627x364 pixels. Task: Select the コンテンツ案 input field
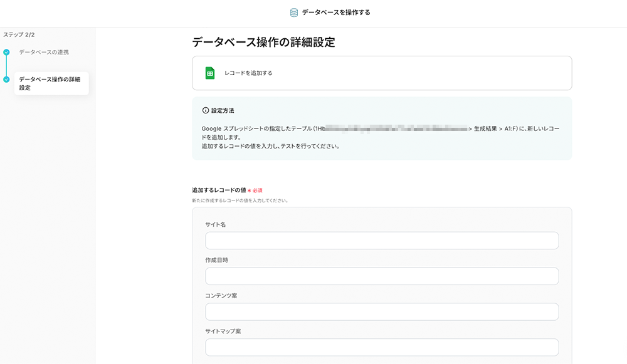381,312
